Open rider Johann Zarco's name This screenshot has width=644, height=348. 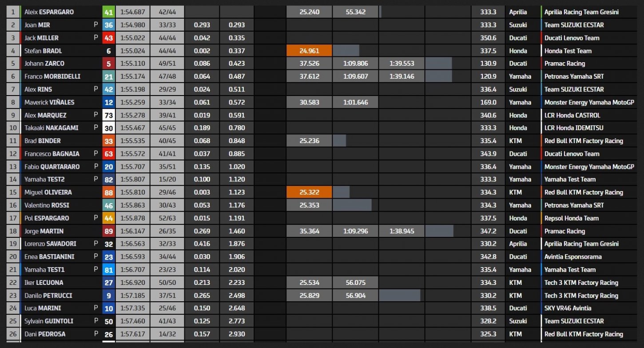point(44,64)
